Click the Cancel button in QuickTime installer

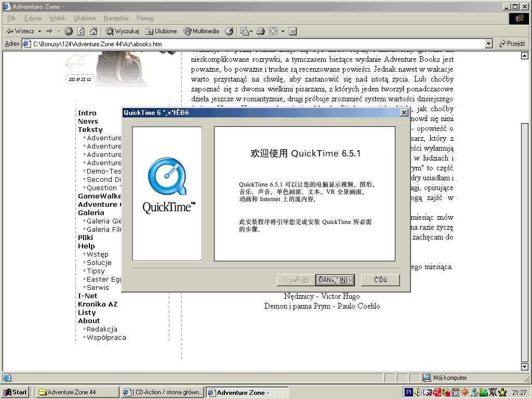(x=380, y=280)
